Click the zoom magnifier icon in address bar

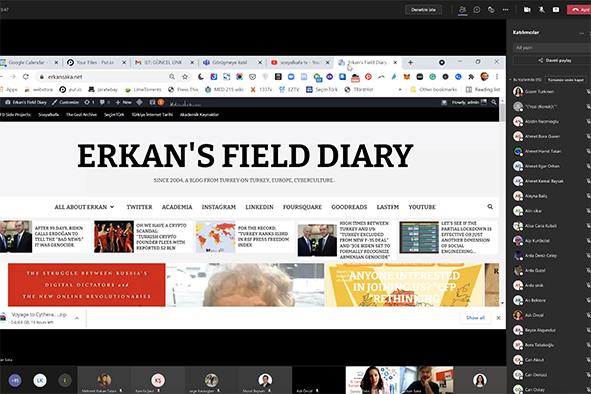coord(172,77)
